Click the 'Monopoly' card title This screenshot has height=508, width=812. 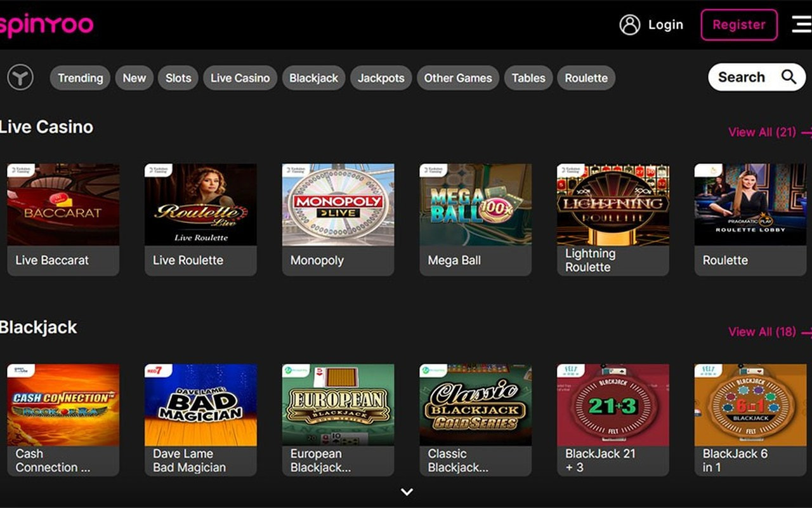point(317,260)
